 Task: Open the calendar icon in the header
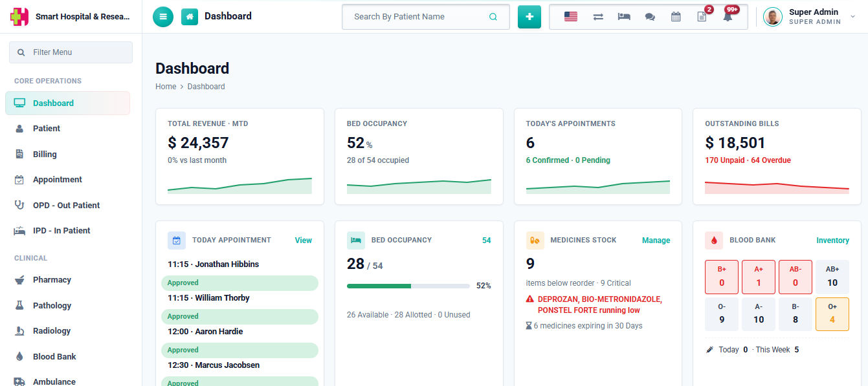pyautogui.click(x=676, y=17)
